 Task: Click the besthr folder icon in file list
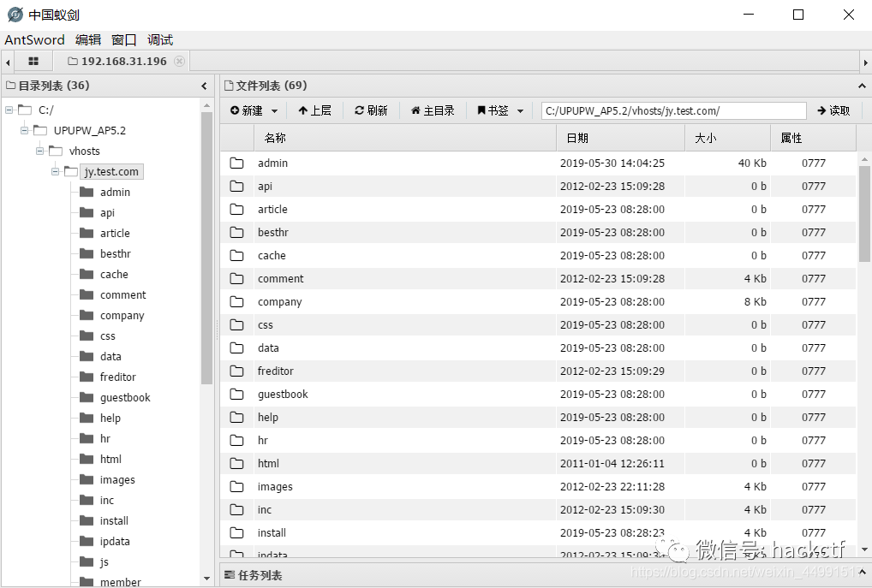237,232
